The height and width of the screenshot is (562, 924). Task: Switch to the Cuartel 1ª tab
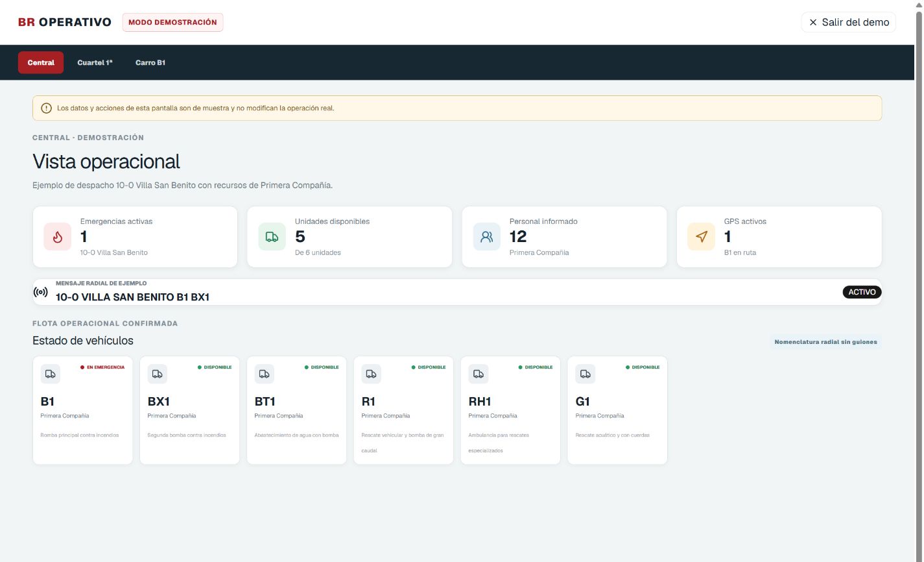(95, 62)
